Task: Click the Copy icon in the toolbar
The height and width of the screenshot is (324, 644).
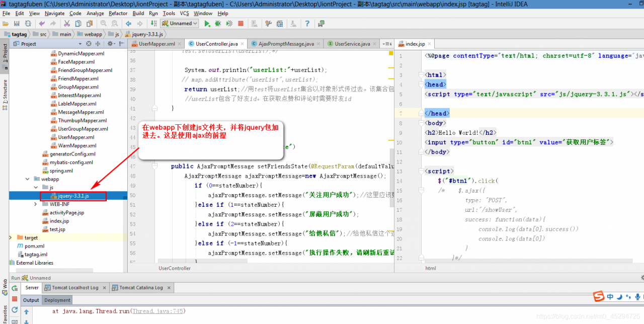Action: coord(78,23)
